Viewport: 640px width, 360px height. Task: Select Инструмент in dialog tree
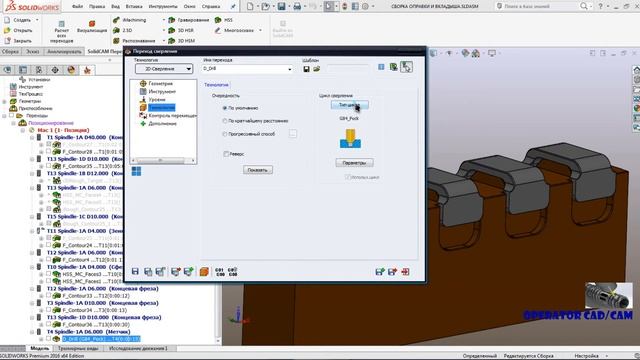point(162,91)
